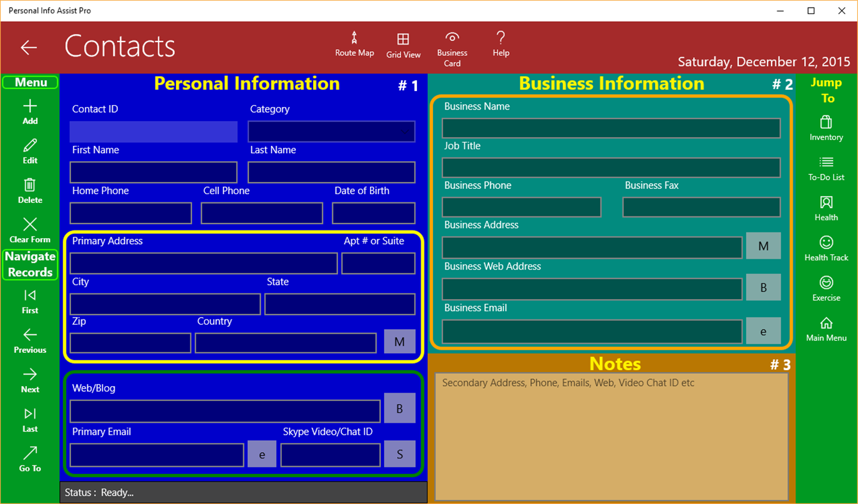Viewport: 858px width, 504px height.
Task: Open the Exercise tracker
Action: click(825, 288)
